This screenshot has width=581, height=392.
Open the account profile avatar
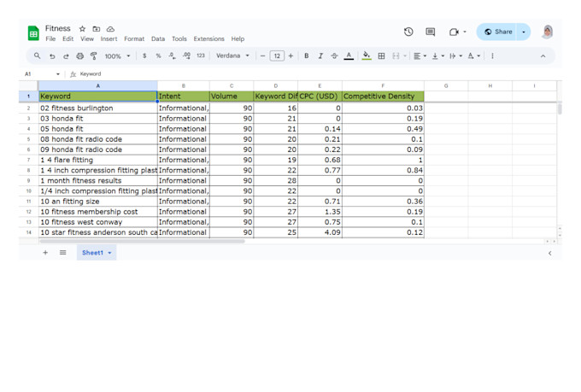[x=548, y=32]
